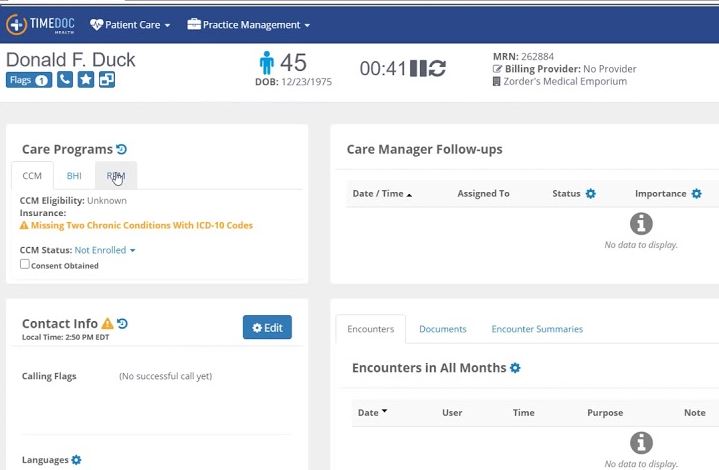
Task: Switch to the Documents tab
Action: pos(442,329)
